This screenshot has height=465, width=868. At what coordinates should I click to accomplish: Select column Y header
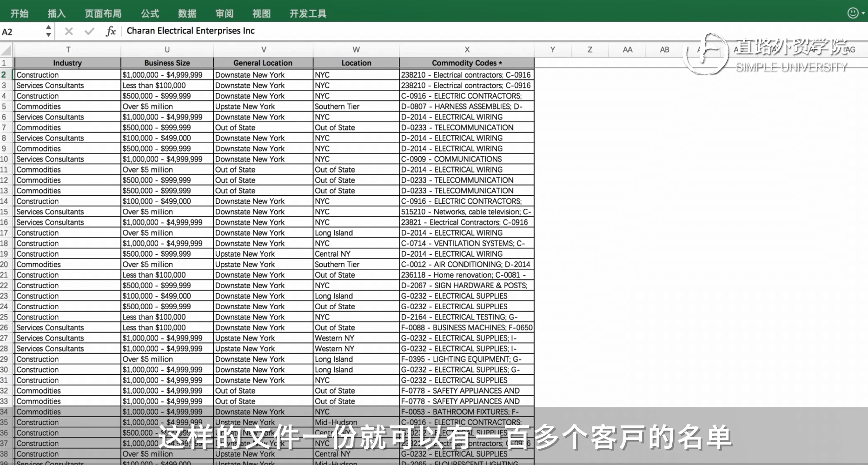553,50
